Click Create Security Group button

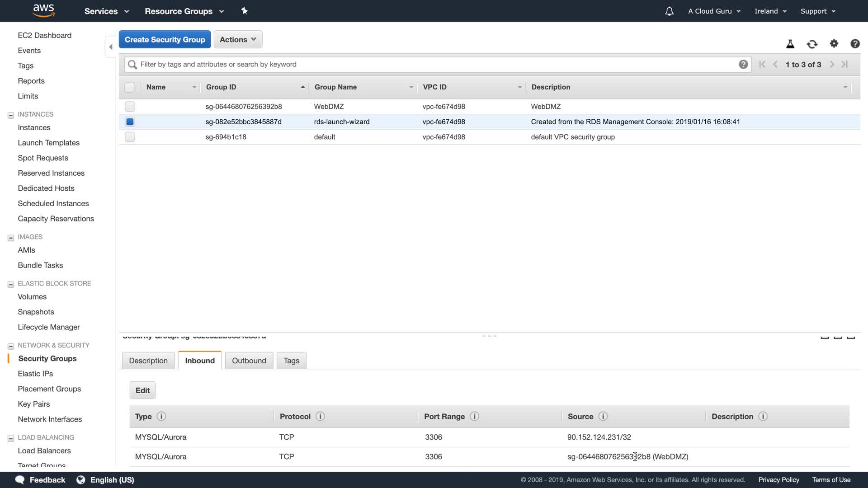(165, 39)
